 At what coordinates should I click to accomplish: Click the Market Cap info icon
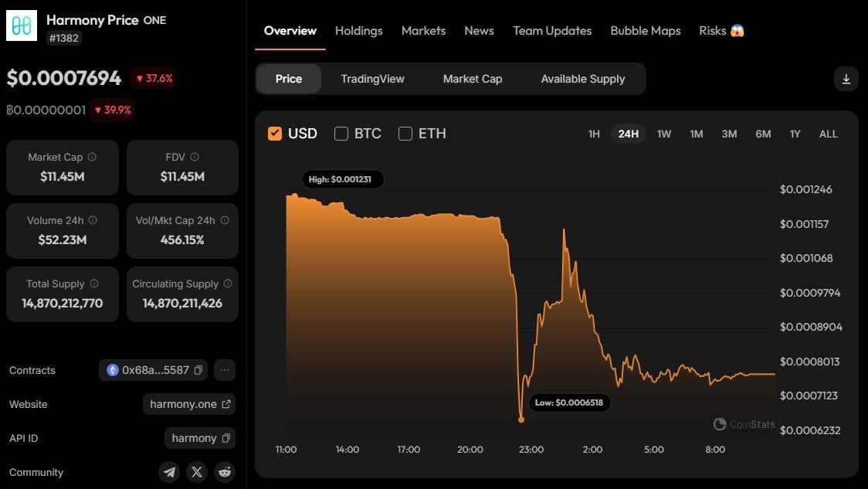coord(92,157)
